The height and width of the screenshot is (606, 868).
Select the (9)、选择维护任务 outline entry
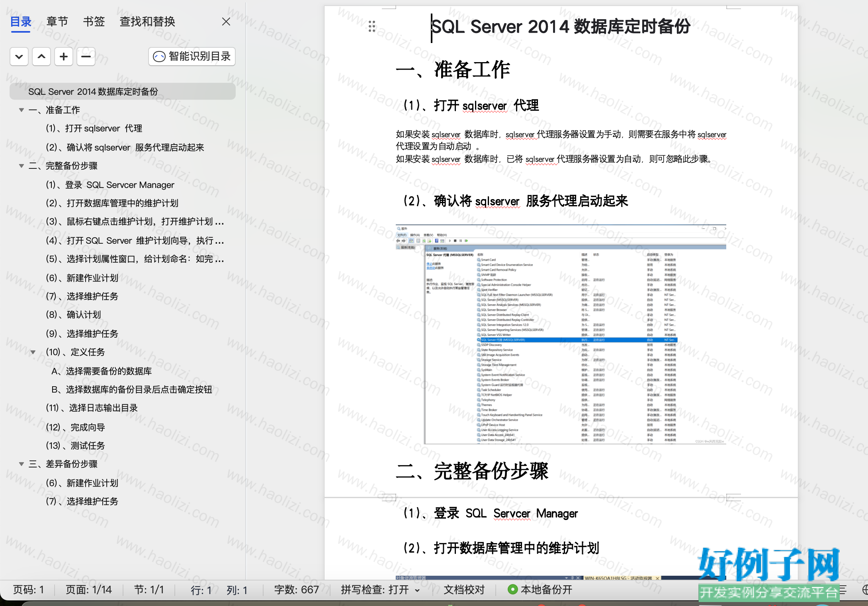pyautogui.click(x=82, y=334)
